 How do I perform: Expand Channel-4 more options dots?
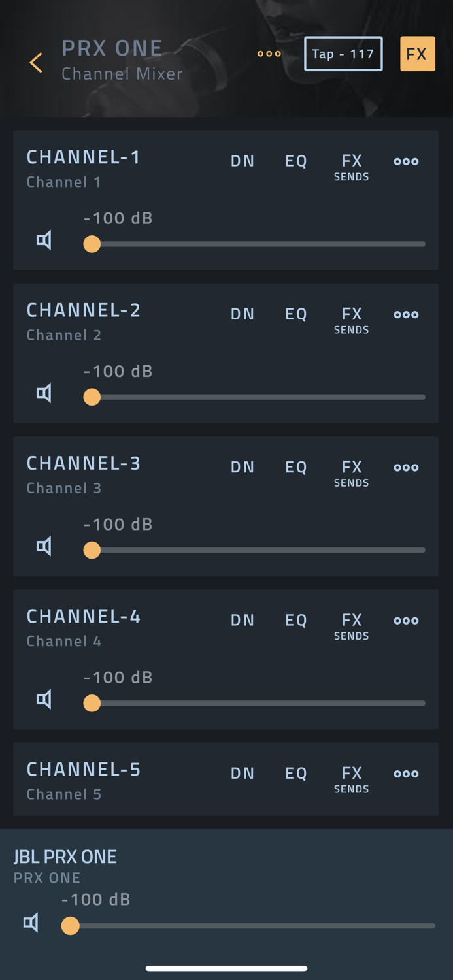(406, 621)
